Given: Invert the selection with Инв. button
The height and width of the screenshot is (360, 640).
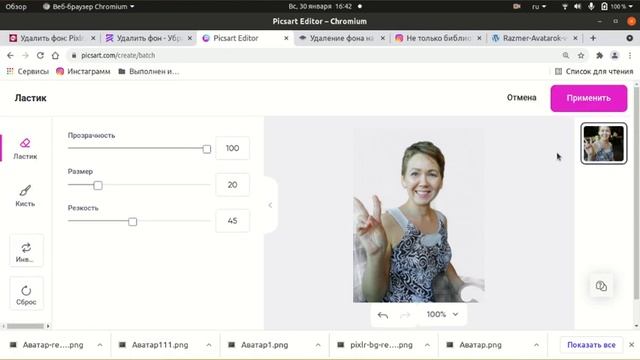Looking at the screenshot, I should (26, 251).
